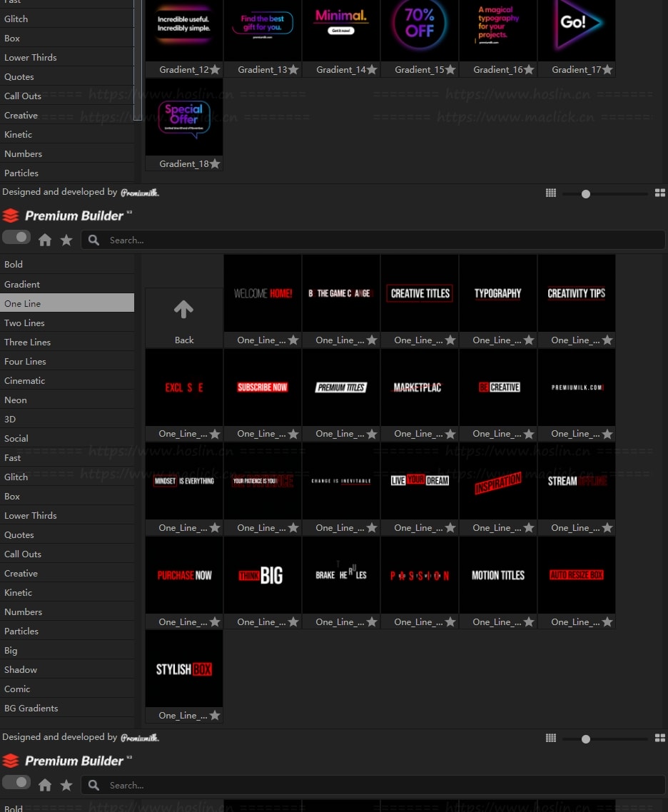The width and height of the screenshot is (668, 812).
Task: Favorite the PURCHASE NOW preset star
Action: [x=215, y=622]
